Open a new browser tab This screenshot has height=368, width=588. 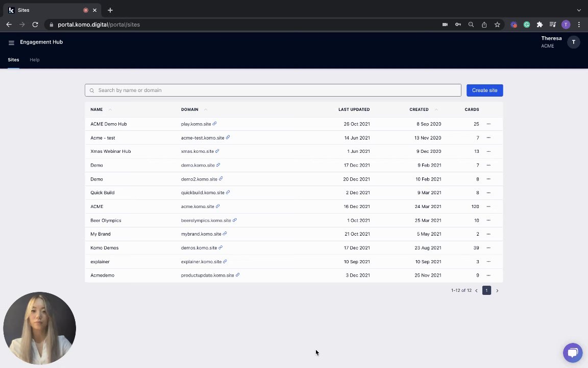[110, 10]
